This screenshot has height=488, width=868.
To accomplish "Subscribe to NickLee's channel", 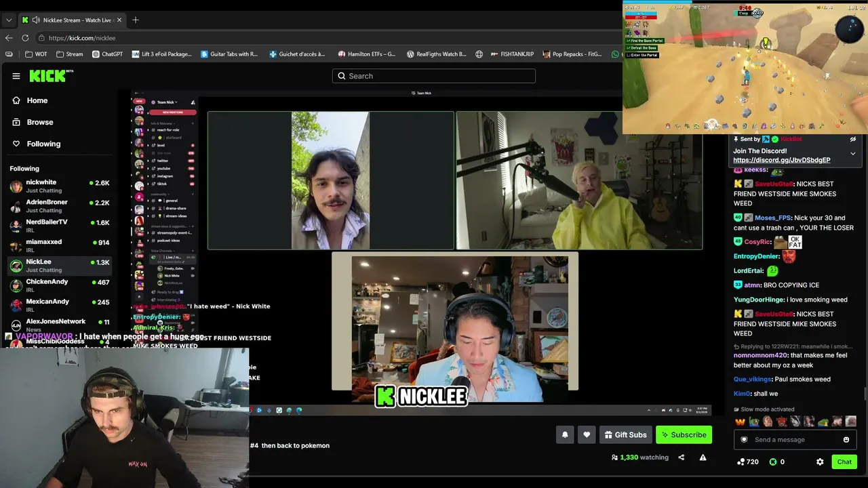I will (684, 435).
